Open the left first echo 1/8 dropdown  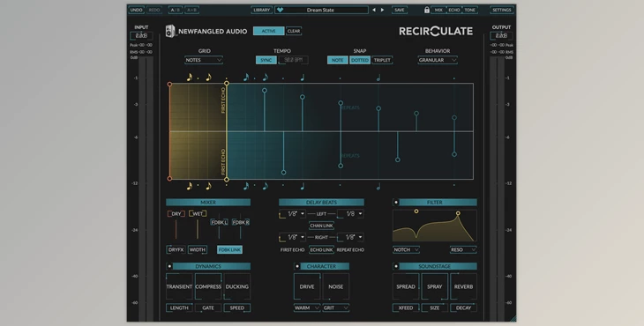[x=293, y=213]
